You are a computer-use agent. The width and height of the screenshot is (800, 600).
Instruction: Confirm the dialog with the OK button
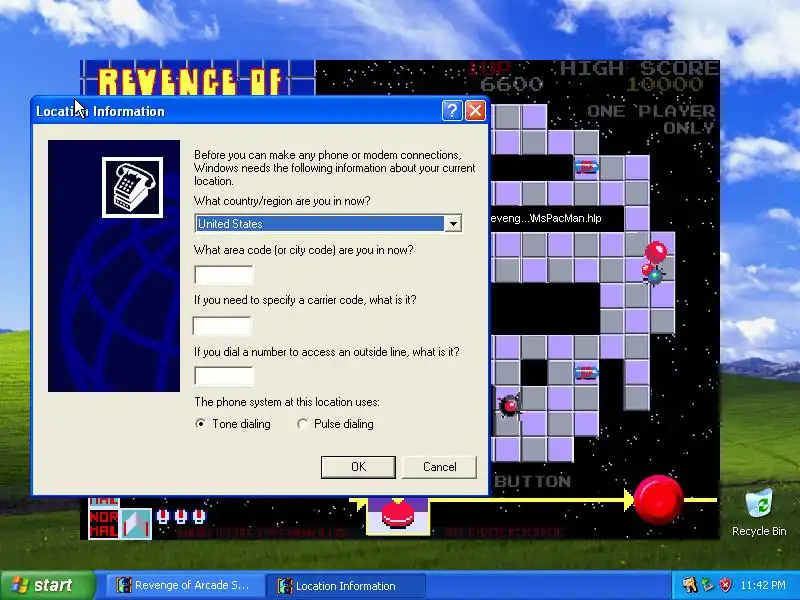click(x=358, y=467)
